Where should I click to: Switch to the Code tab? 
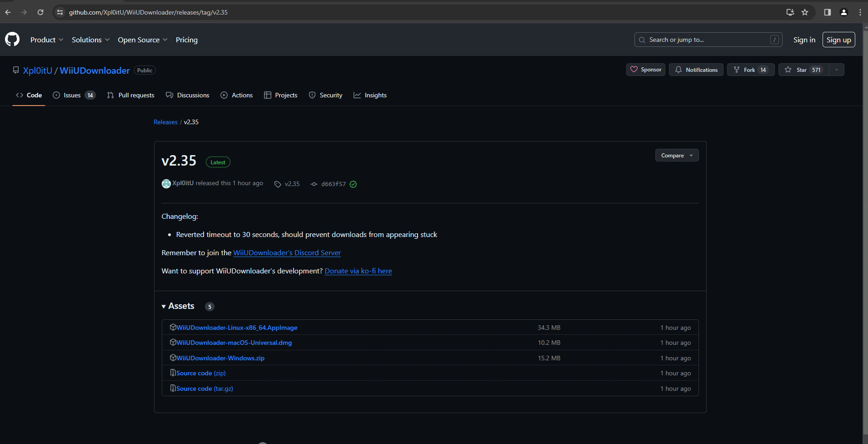point(29,95)
